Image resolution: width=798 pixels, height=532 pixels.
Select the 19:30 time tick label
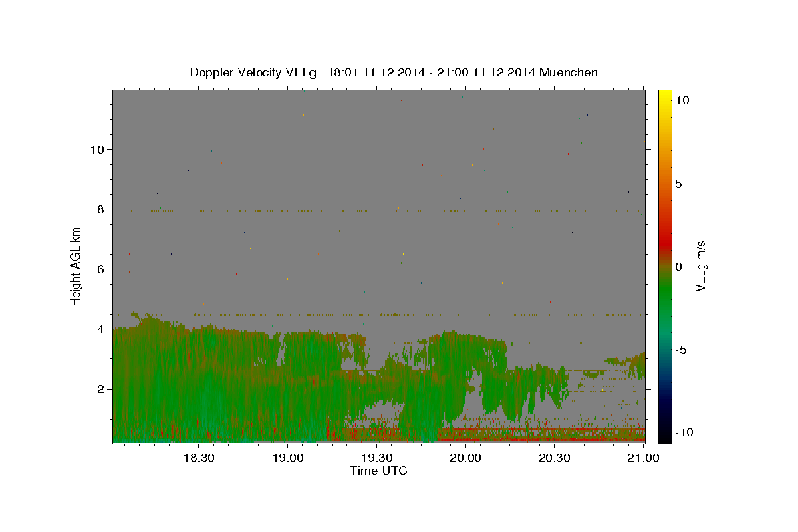coord(376,458)
